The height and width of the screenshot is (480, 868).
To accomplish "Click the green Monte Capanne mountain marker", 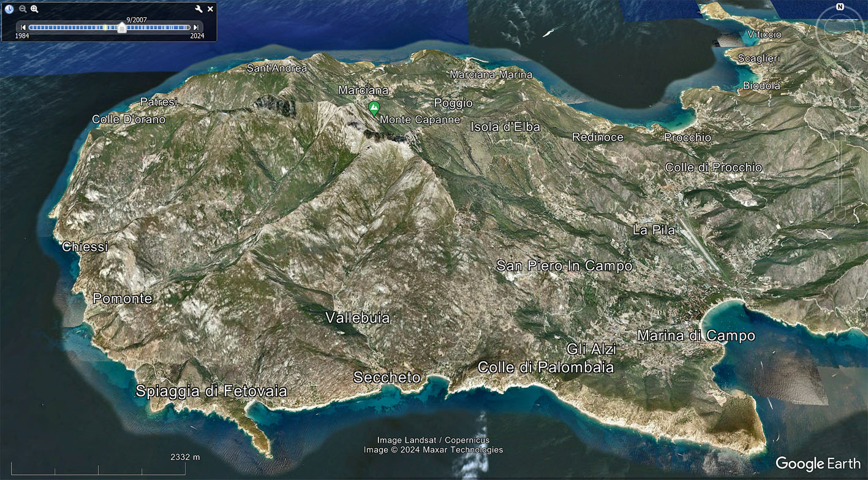I will (x=374, y=108).
